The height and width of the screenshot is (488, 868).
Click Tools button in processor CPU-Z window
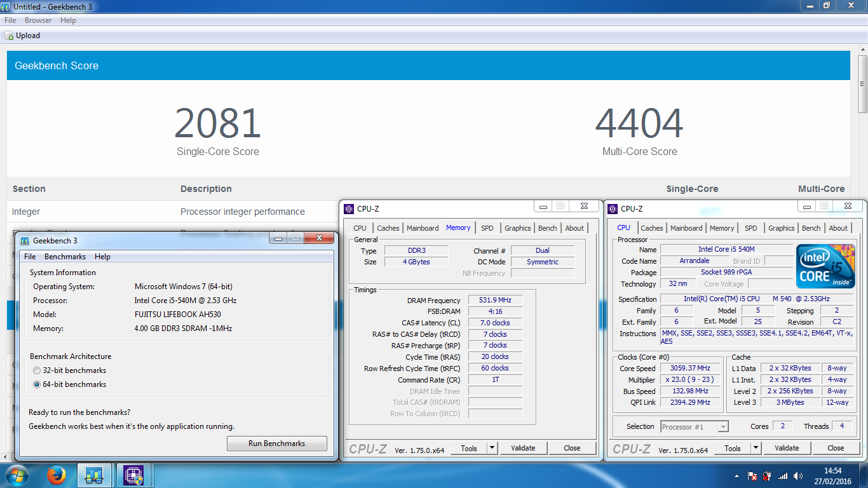coord(733,448)
